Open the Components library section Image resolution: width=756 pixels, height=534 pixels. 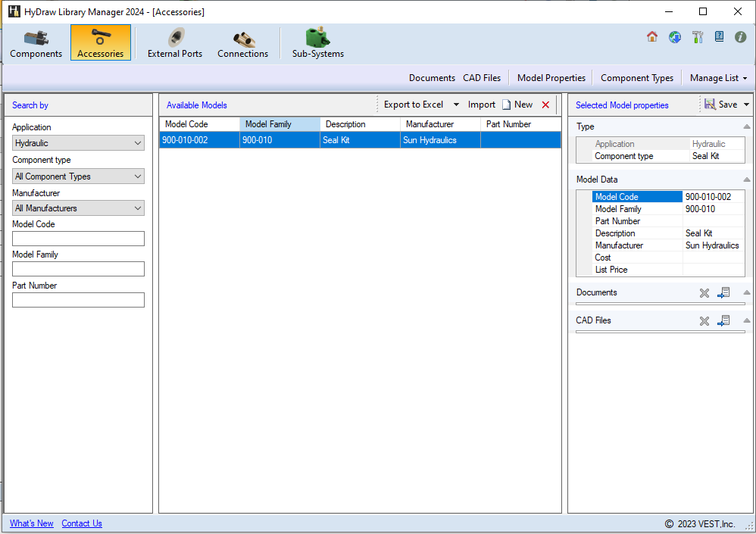36,43
